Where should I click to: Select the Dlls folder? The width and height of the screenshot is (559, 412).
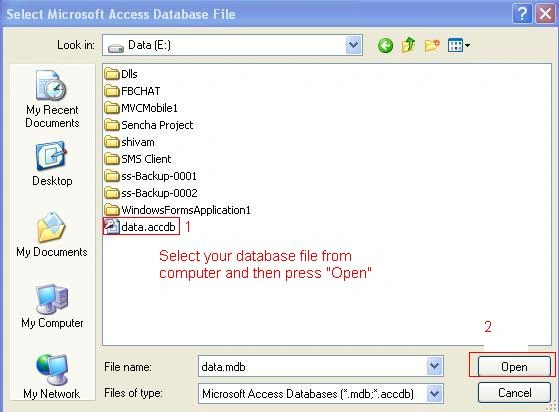[x=121, y=74]
